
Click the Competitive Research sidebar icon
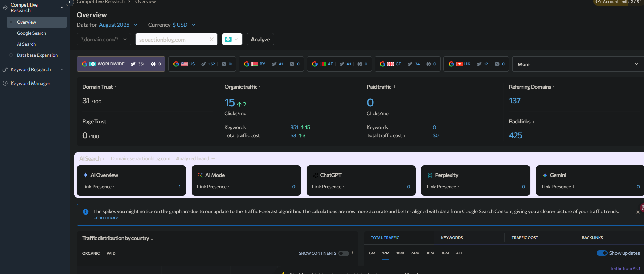point(5,8)
